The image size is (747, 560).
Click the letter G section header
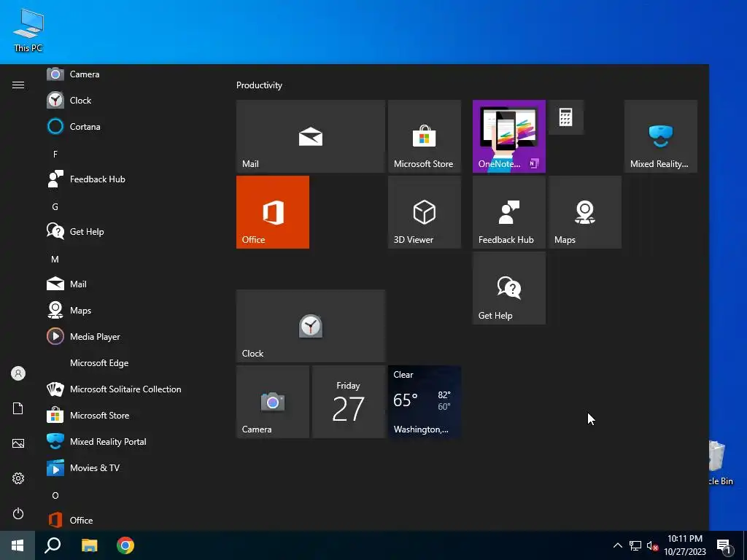(55, 206)
